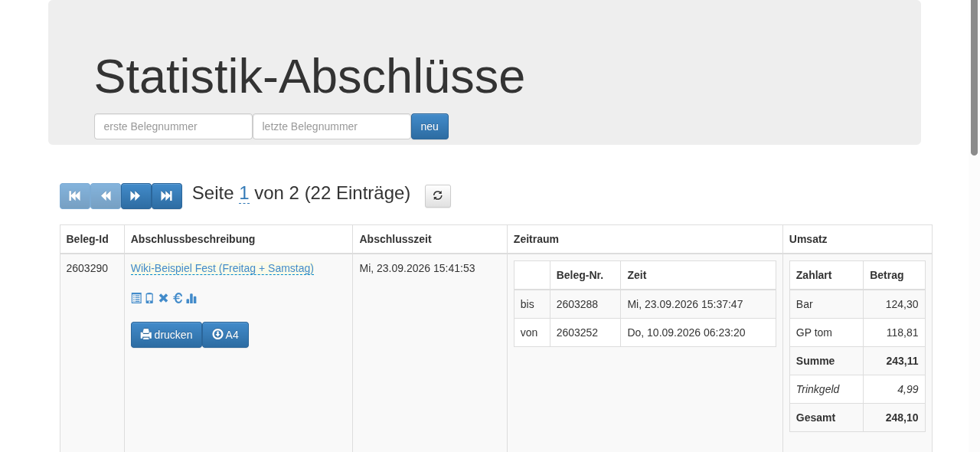The height and width of the screenshot is (452, 980).
Task: Create a new closing with the neu button
Action: tap(430, 126)
